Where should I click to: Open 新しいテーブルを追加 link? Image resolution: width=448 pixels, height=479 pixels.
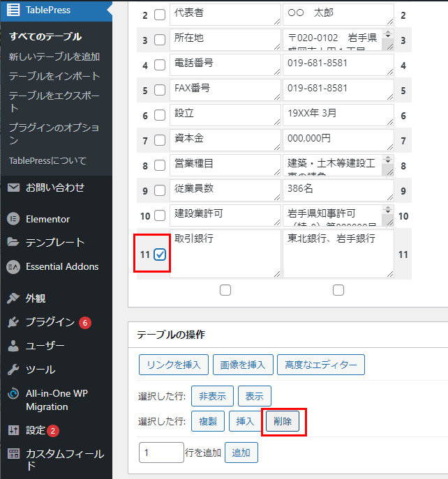point(54,56)
